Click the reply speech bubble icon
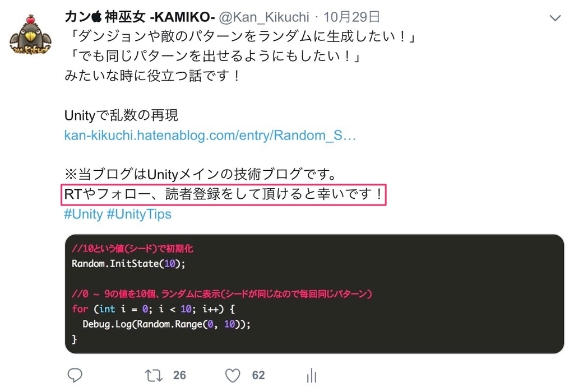This screenshot has height=392, width=574. [x=75, y=375]
